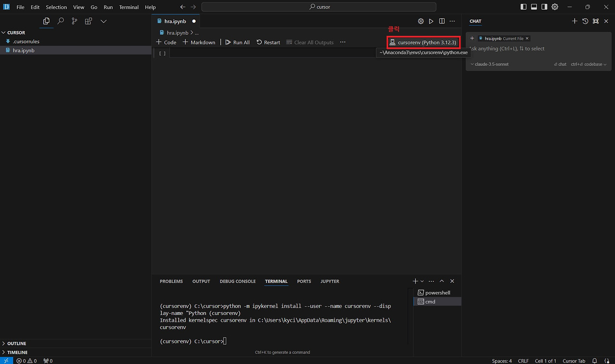This screenshot has height=364, width=615.
Task: Toggle chat pane fullscreen icon
Action: pos(596,21)
